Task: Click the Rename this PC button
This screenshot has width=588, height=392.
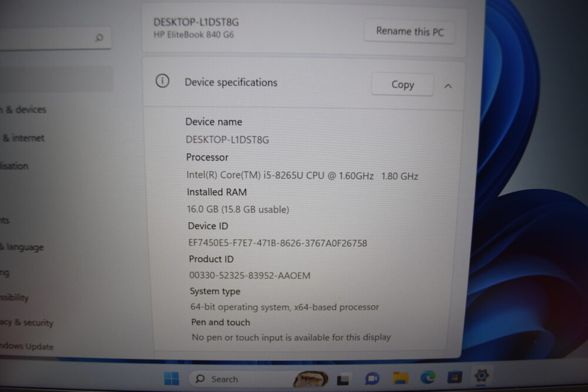Action: (409, 32)
